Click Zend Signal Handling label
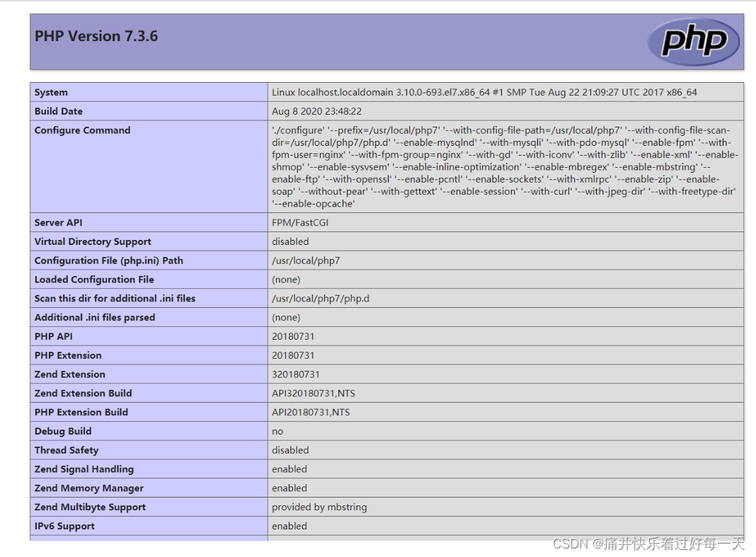This screenshot has width=756, height=557. point(84,469)
